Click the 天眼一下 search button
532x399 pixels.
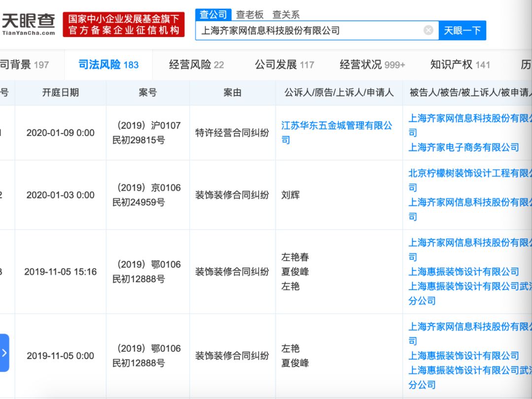pos(462,31)
